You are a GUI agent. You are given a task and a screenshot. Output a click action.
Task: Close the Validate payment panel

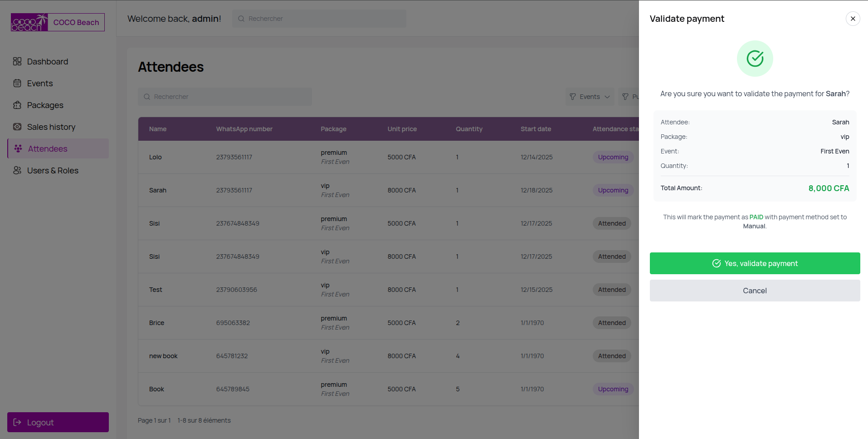point(853,19)
